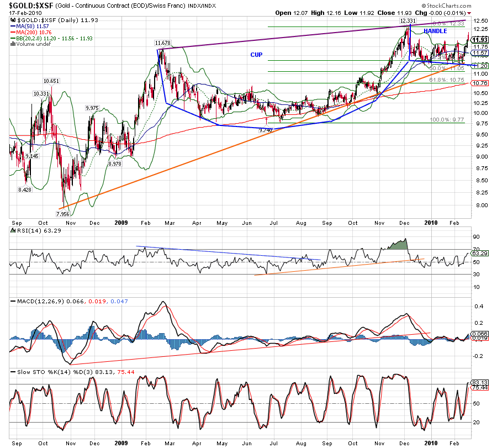Click the 12.50 label on price axis
This screenshot has height=448, width=497.
point(480,21)
